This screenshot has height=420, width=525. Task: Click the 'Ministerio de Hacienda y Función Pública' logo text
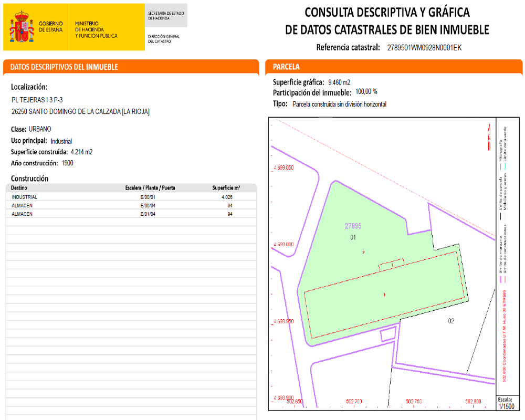pos(96,30)
